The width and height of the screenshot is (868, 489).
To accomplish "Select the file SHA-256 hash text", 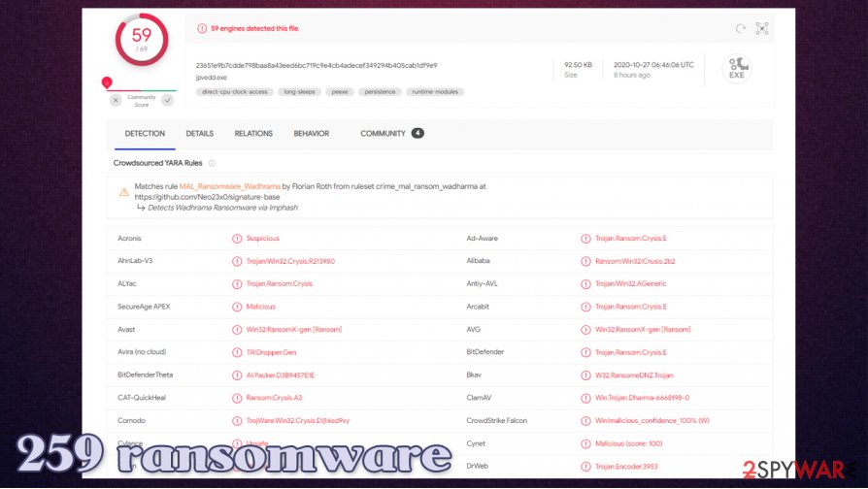I will point(317,65).
